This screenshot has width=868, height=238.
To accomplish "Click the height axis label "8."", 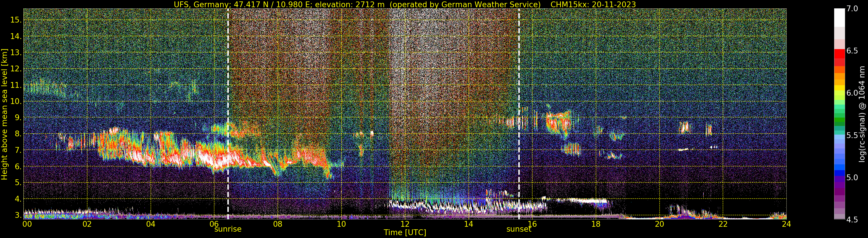I will click(x=18, y=134).
